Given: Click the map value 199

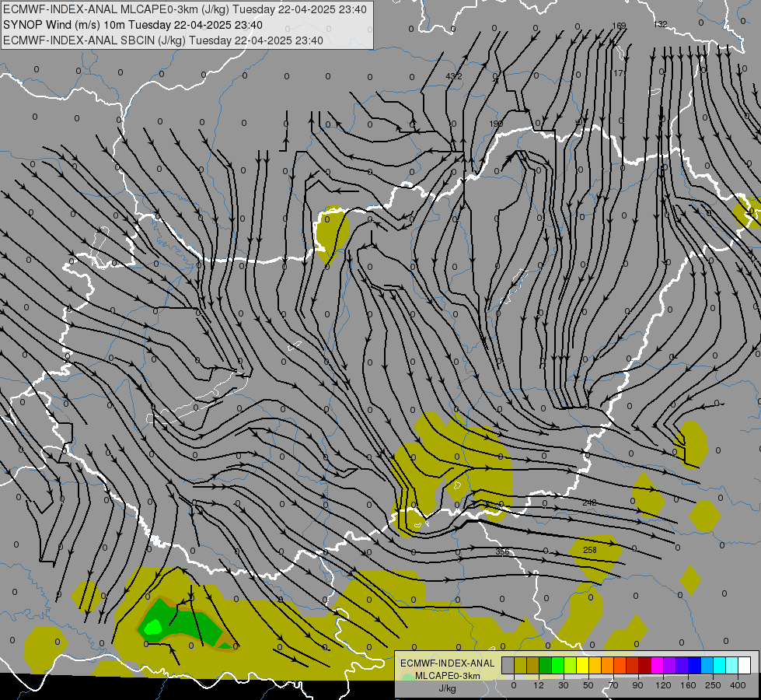Looking at the screenshot, I should [496, 124].
